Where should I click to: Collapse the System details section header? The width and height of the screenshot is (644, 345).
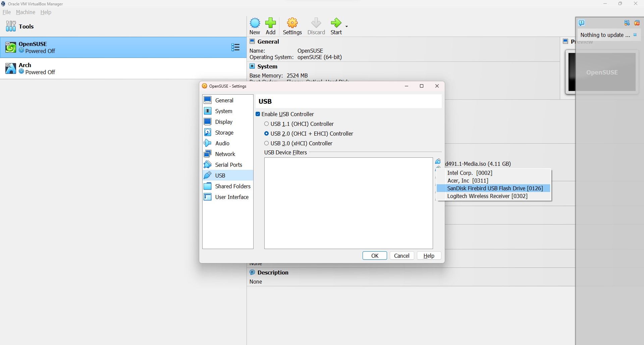pyautogui.click(x=267, y=66)
